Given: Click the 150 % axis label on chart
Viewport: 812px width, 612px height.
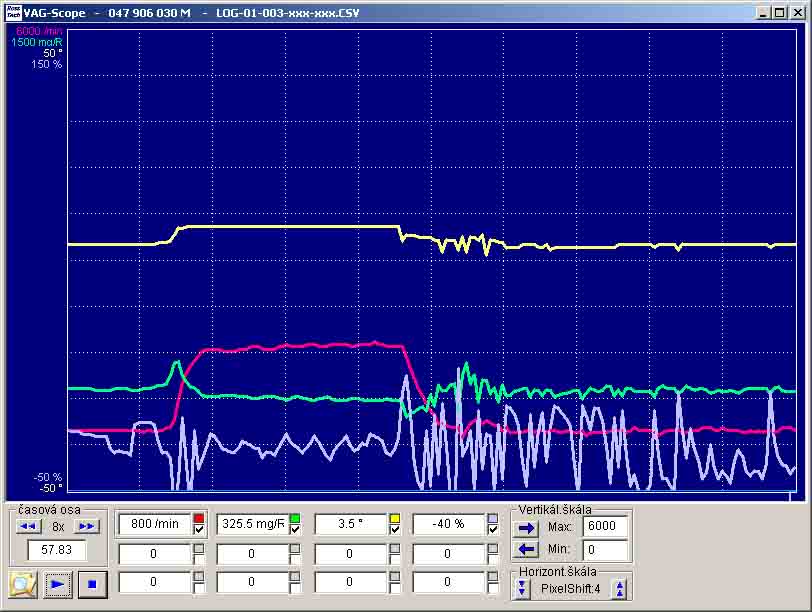Looking at the screenshot, I should point(47,65).
